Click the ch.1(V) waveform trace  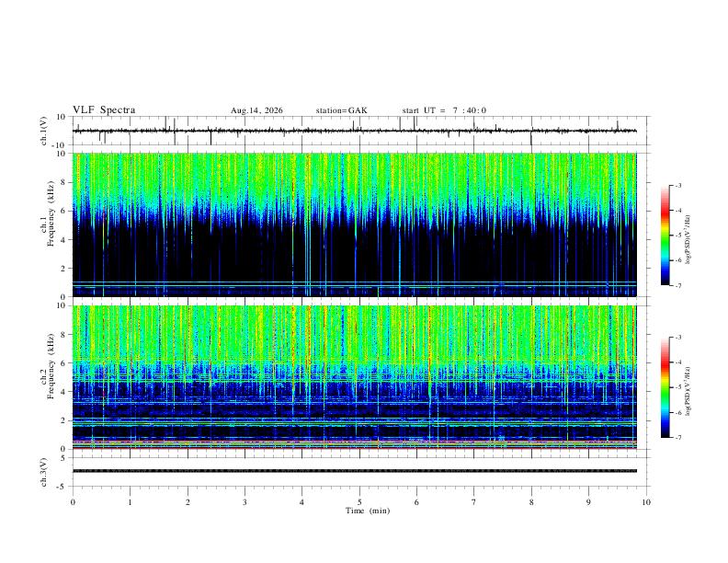coord(354,131)
